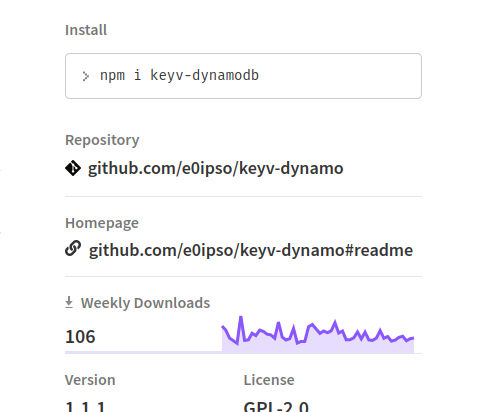Click the terminal prompt chevron icon

click(86, 76)
